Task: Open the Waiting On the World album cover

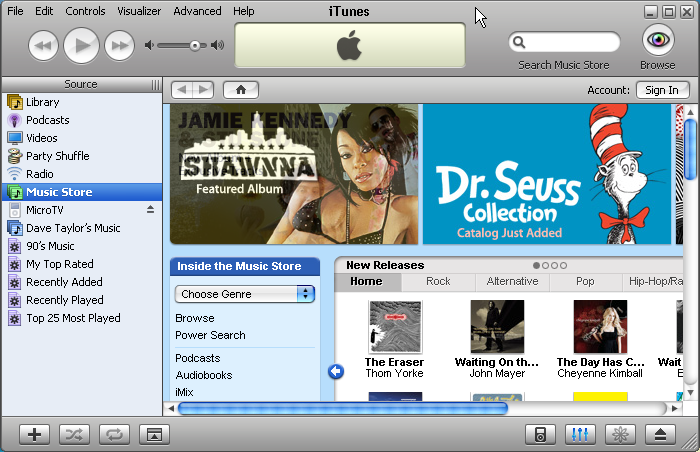Action: (497, 326)
